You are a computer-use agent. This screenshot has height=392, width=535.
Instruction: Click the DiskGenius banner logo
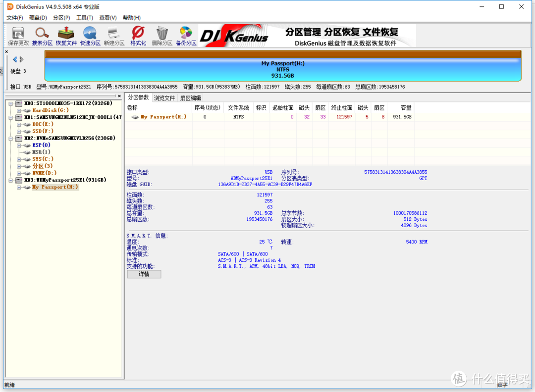(234, 36)
